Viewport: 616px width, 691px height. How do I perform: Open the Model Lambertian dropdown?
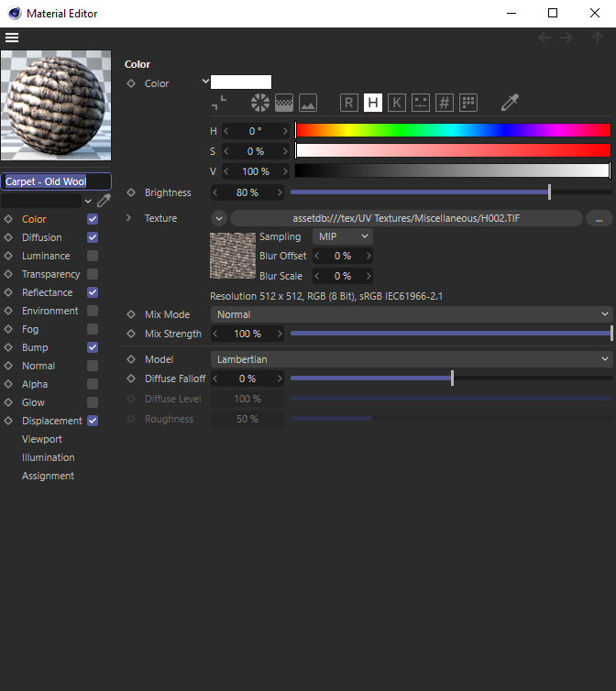coord(412,359)
